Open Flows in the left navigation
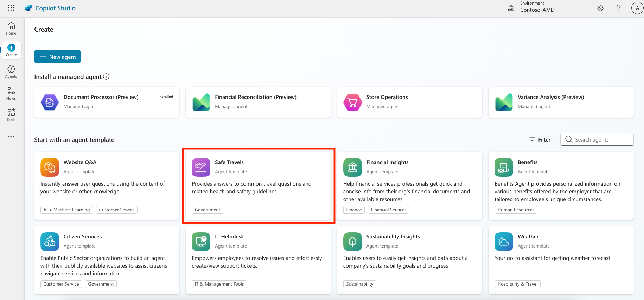The width and height of the screenshot is (644, 300). click(x=11, y=94)
